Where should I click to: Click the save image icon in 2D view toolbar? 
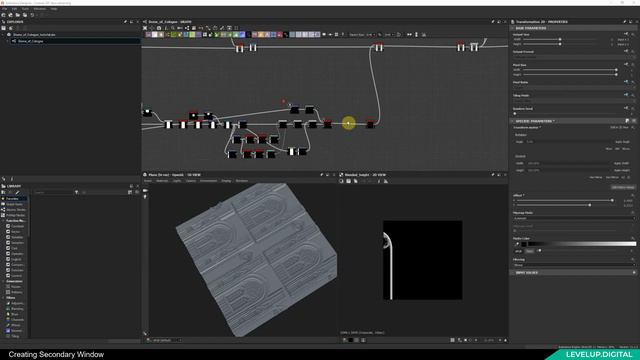pos(349,181)
